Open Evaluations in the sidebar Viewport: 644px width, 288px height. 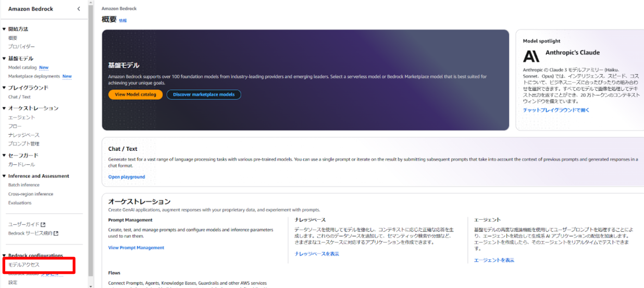pyautogui.click(x=20, y=202)
